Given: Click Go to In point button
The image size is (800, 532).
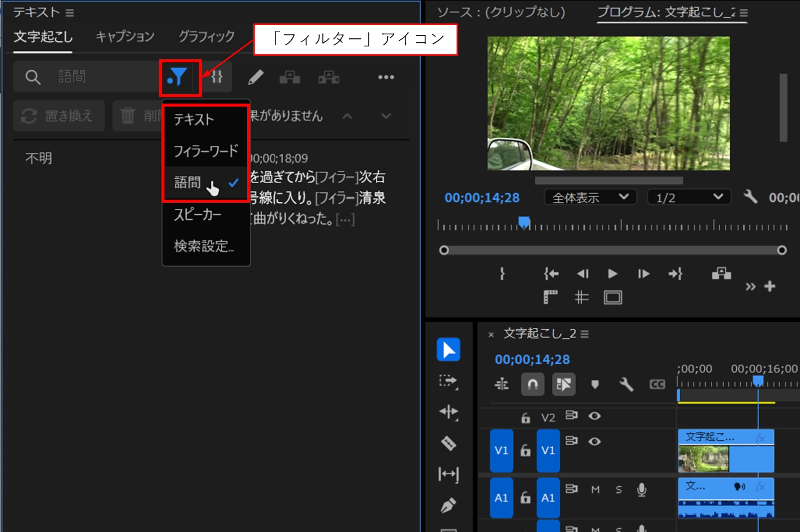Looking at the screenshot, I should (x=551, y=273).
